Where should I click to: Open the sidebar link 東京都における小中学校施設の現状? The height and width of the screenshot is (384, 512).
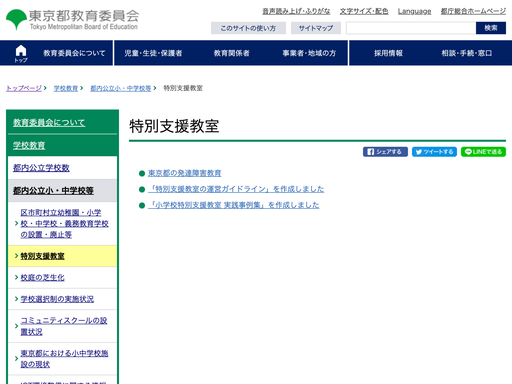(x=64, y=359)
